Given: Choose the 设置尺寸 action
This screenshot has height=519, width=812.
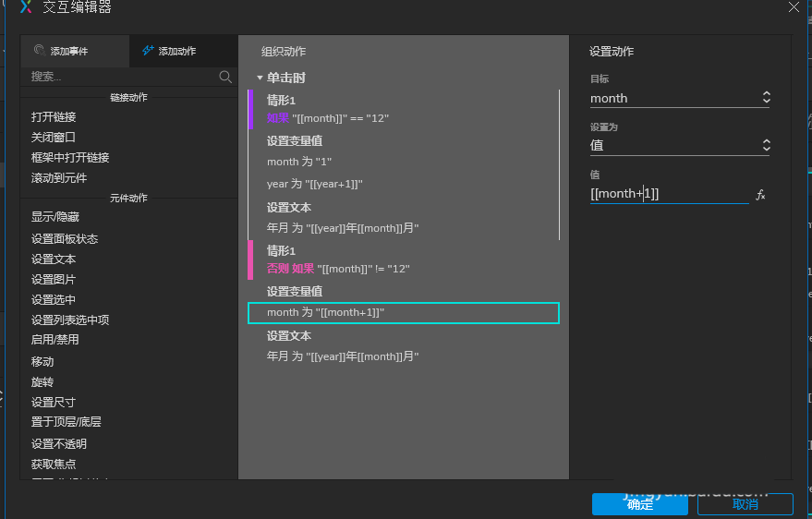Looking at the screenshot, I should (54, 402).
